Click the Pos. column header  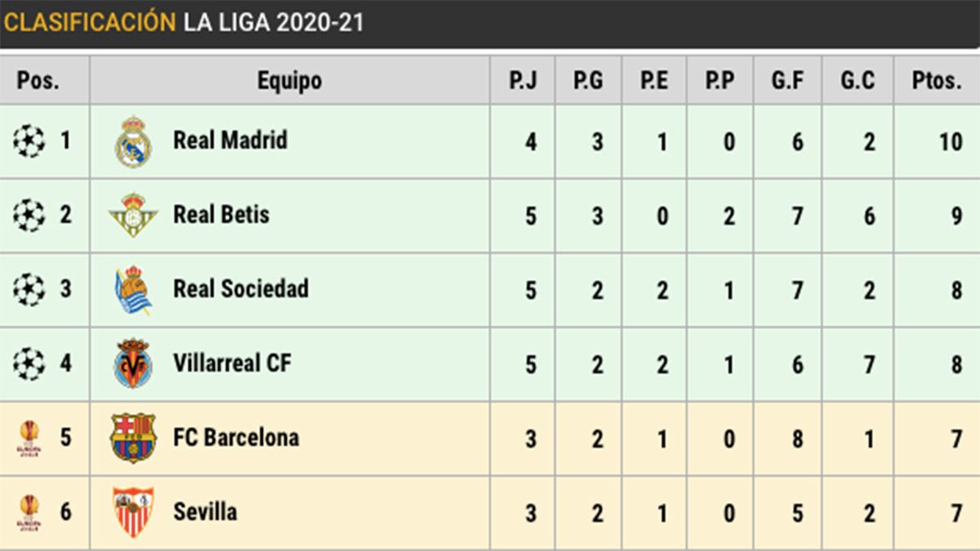coord(38,80)
